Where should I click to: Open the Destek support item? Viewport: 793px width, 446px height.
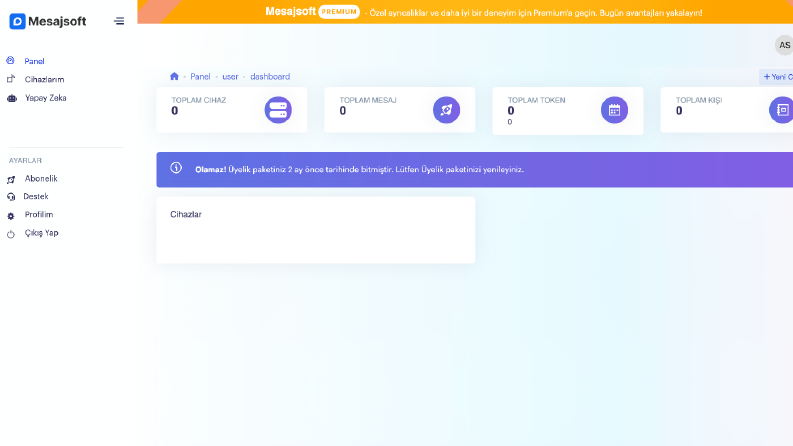36,196
